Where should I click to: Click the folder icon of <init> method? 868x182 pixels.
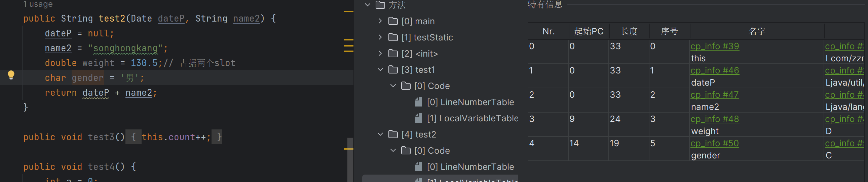point(393,54)
